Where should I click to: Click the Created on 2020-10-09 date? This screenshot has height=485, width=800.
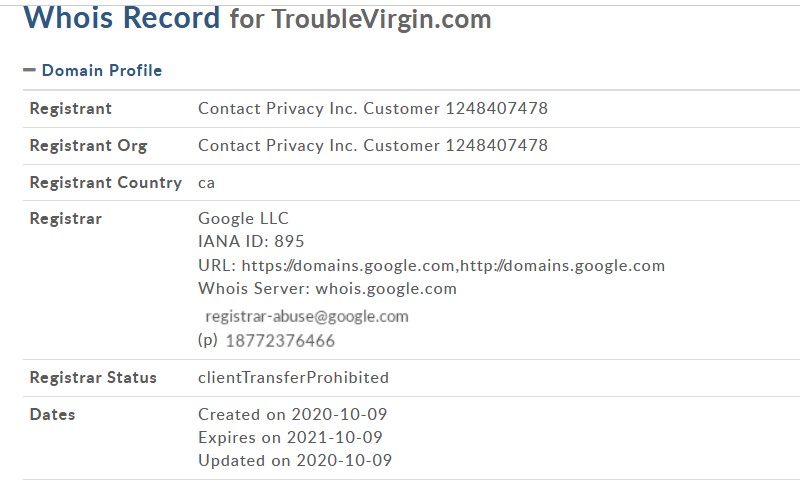(292, 413)
